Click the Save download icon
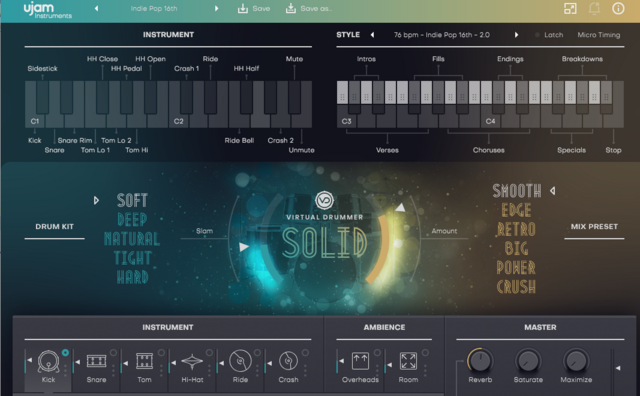 pyautogui.click(x=243, y=9)
